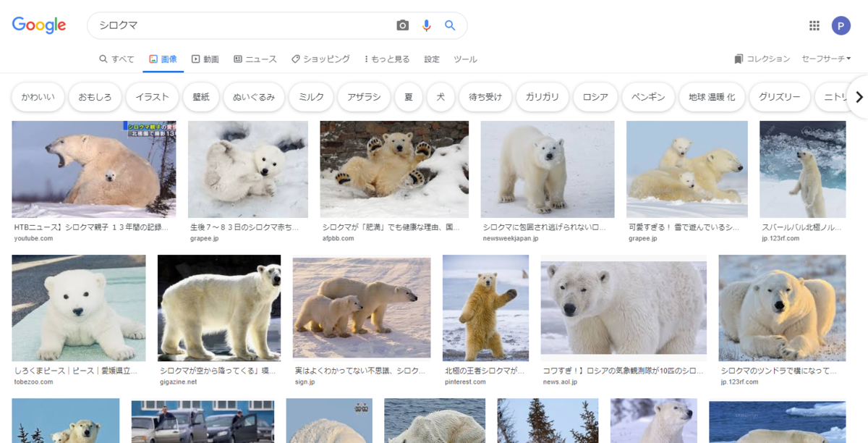Click the pinterest.com source link
868x443 pixels.
[465, 381]
